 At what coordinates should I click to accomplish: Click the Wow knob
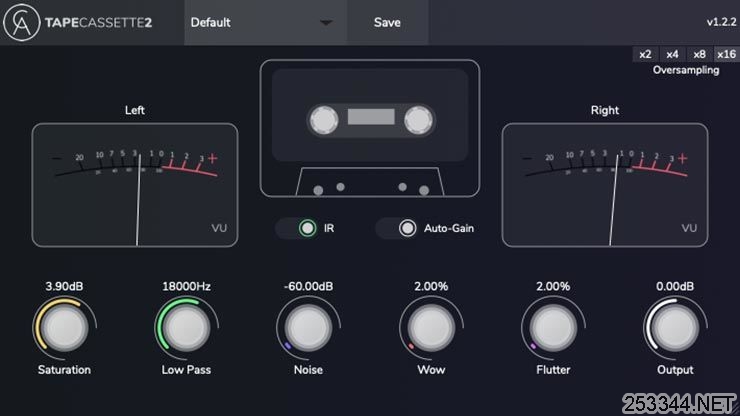pyautogui.click(x=431, y=328)
